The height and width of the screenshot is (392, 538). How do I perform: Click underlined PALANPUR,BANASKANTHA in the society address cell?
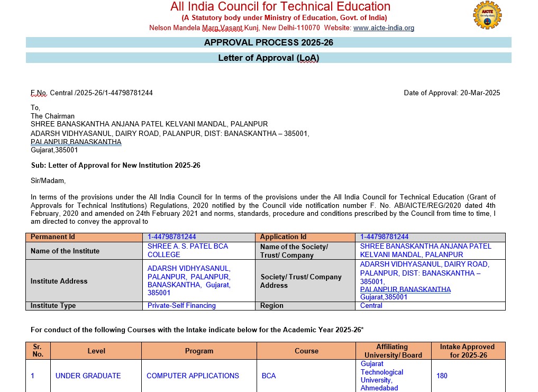(x=405, y=289)
